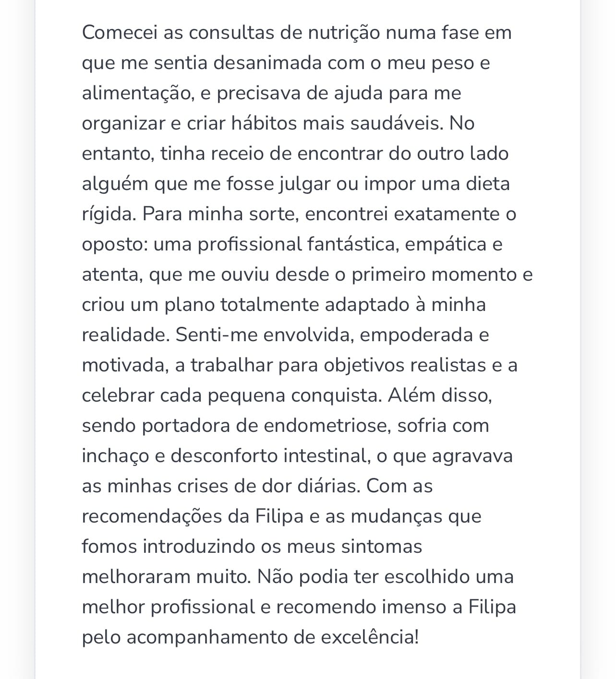Image resolution: width=616 pixels, height=679 pixels.
Task: Click the word "sintomas"
Action: [x=381, y=547]
